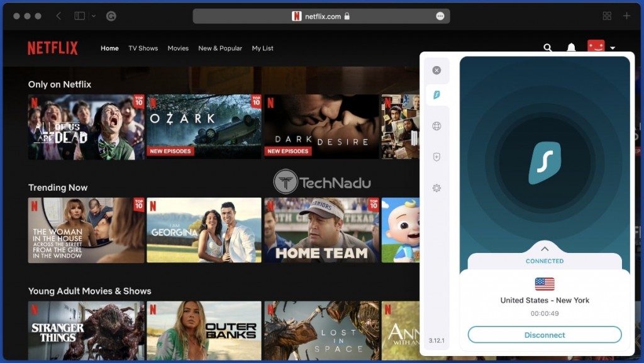Click the netflix.com address bar
The image size is (644, 363).
[x=321, y=16]
